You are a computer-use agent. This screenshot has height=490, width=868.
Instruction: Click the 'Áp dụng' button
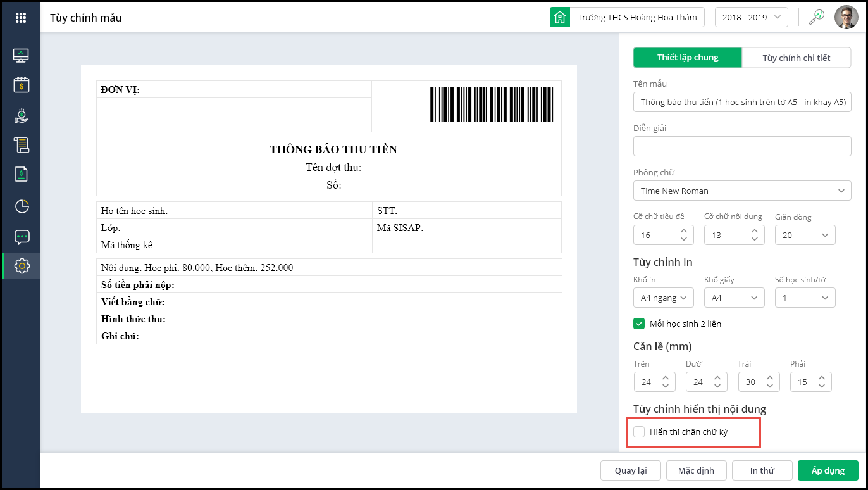828,470
